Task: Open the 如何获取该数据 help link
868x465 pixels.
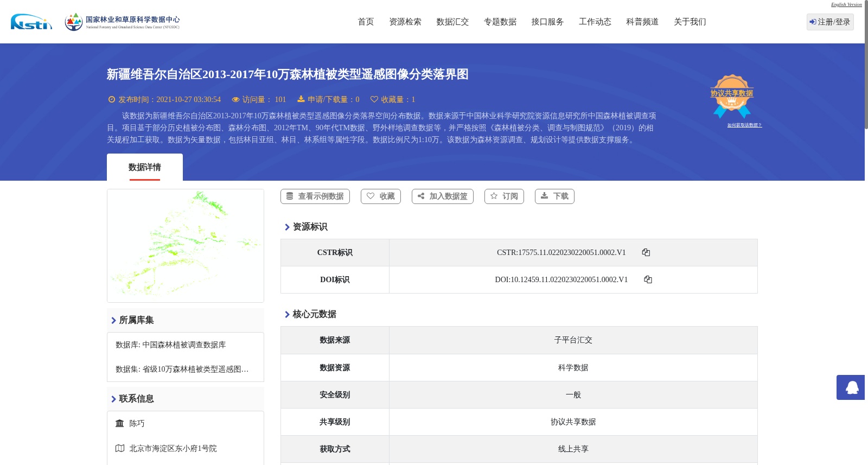Action: point(744,125)
